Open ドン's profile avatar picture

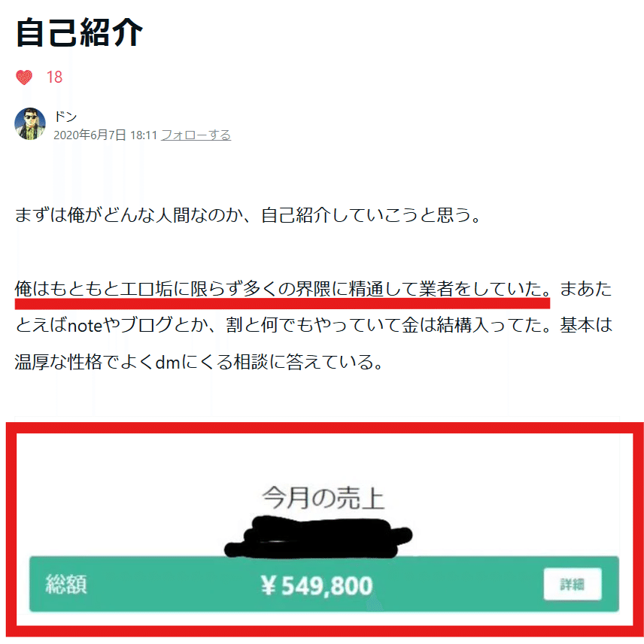click(30, 123)
